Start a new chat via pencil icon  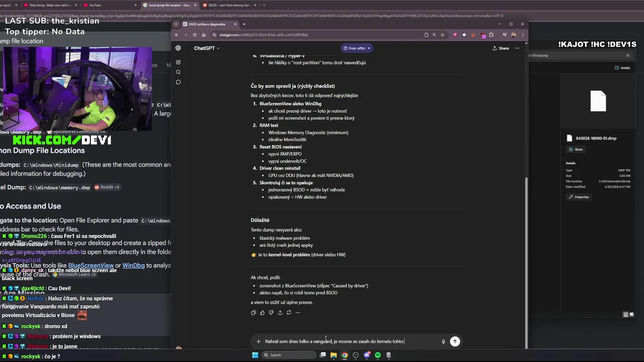178,62
